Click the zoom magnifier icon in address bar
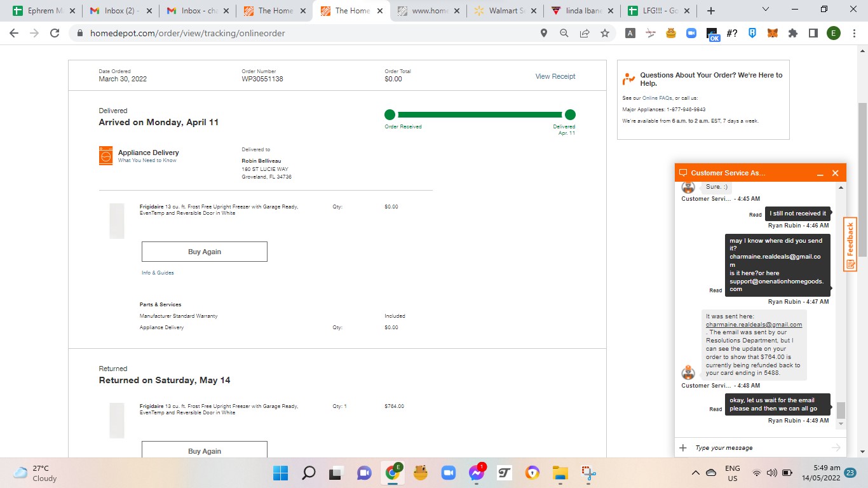Image resolution: width=868 pixels, height=488 pixels. coord(564,33)
